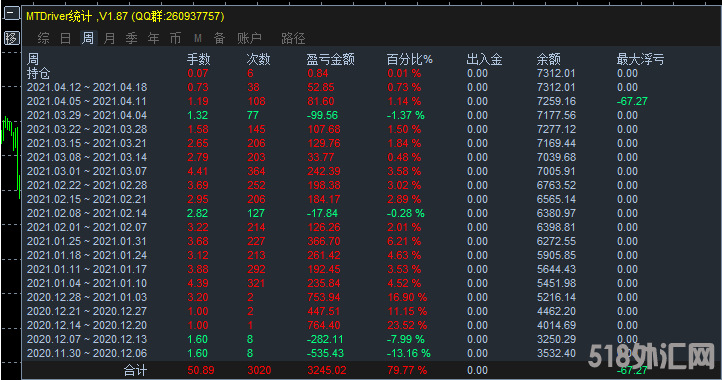Click the 出入金 column header
The height and width of the screenshot is (380, 722).
pos(484,59)
